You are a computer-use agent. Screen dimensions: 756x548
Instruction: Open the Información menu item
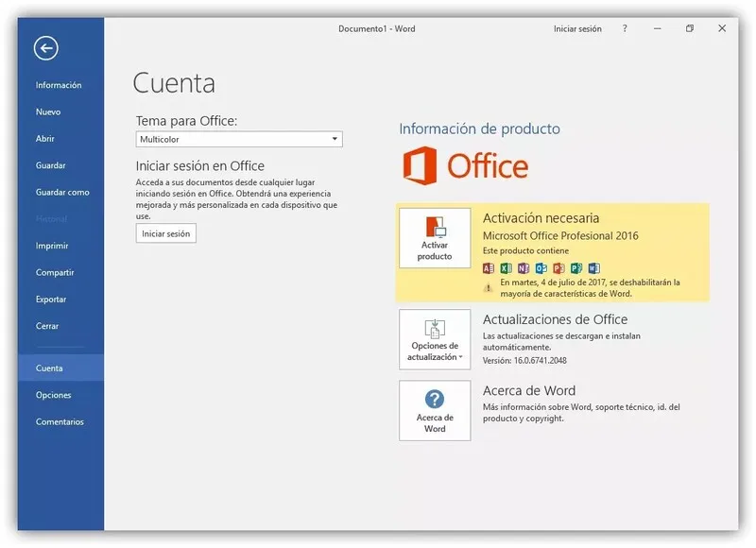(x=60, y=85)
